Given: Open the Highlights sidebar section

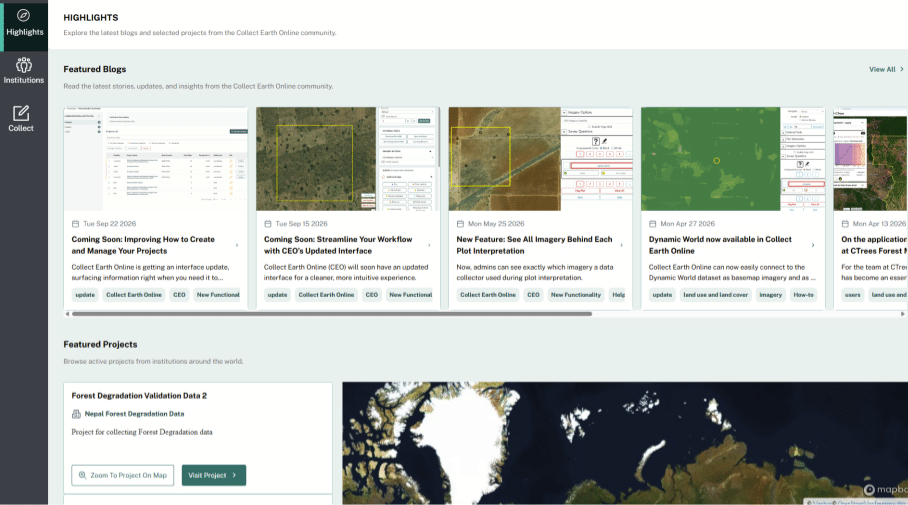Looking at the screenshot, I should click(x=24, y=25).
